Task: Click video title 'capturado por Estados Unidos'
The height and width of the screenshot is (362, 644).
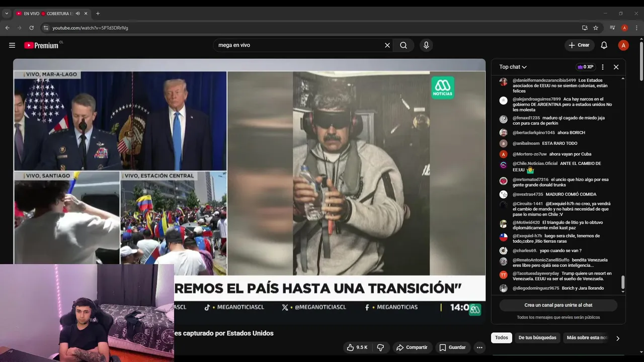Action: pos(228,333)
